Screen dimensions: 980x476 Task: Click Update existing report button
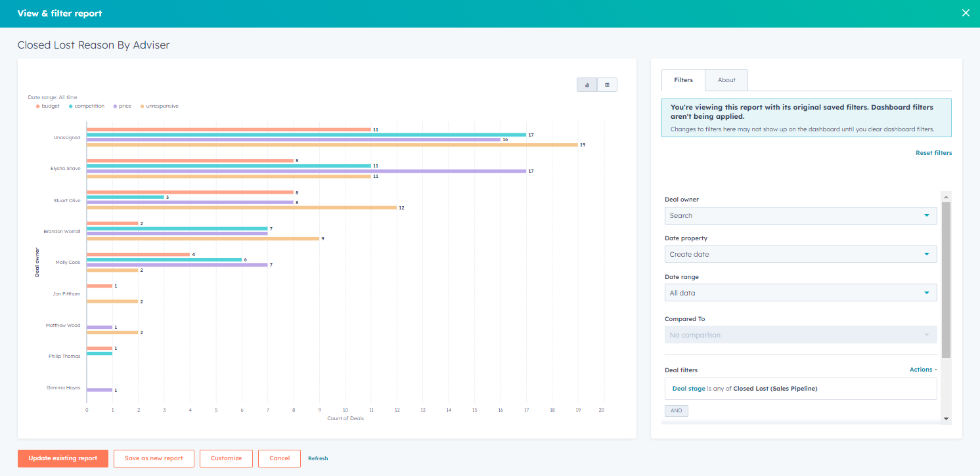point(63,458)
